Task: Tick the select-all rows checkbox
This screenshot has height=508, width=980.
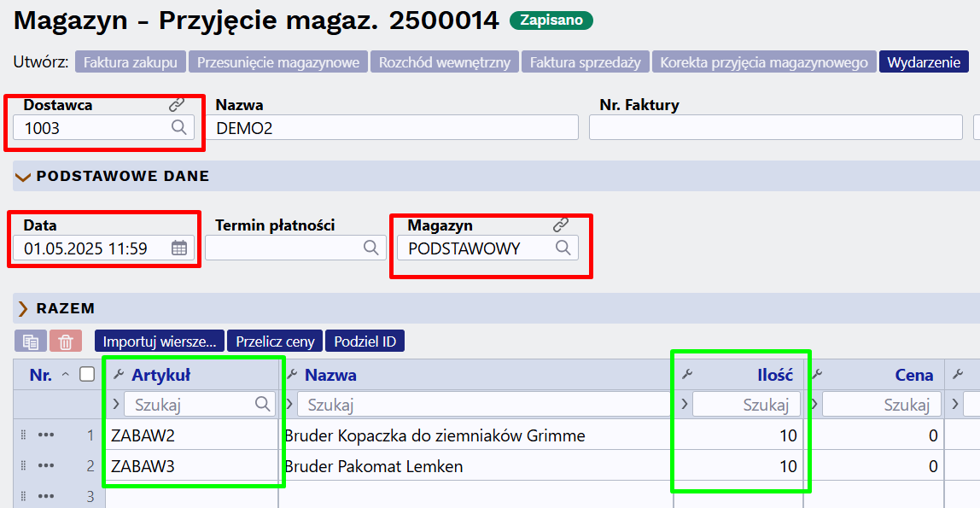Action: click(87, 374)
